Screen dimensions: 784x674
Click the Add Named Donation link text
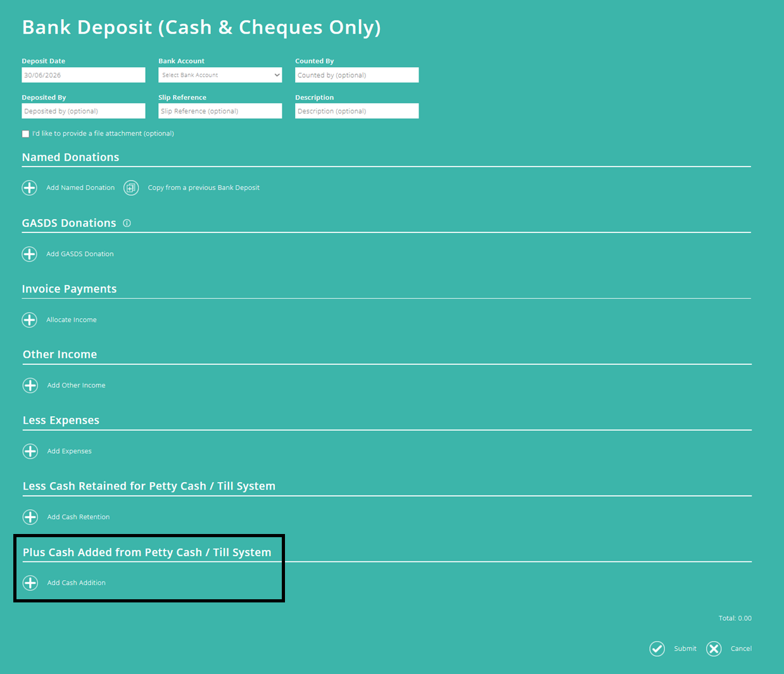point(80,188)
